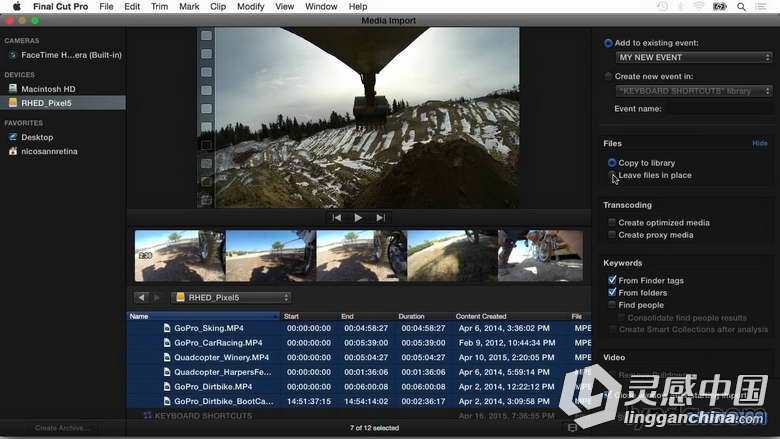Enable Find people checkbox
780x439 pixels.
[612, 305]
